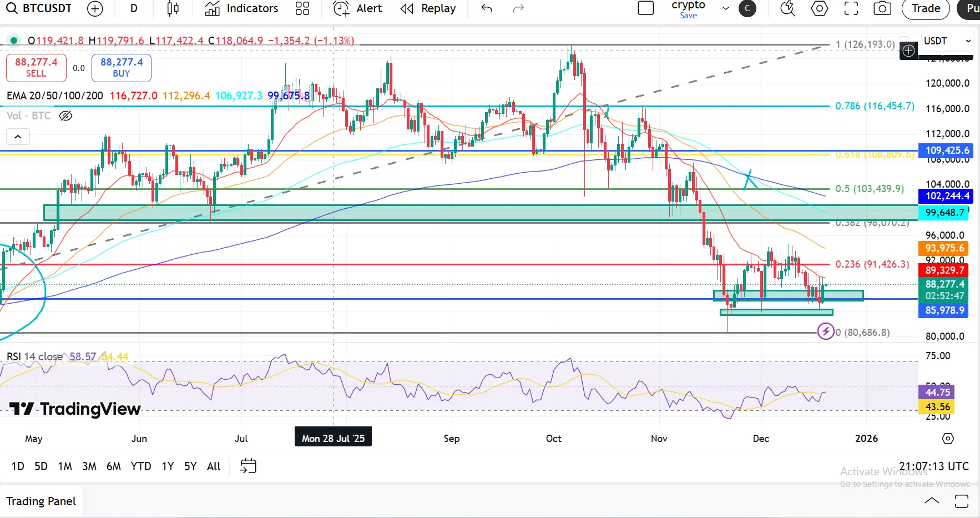Click the 93,975.6 price scale label

point(944,248)
